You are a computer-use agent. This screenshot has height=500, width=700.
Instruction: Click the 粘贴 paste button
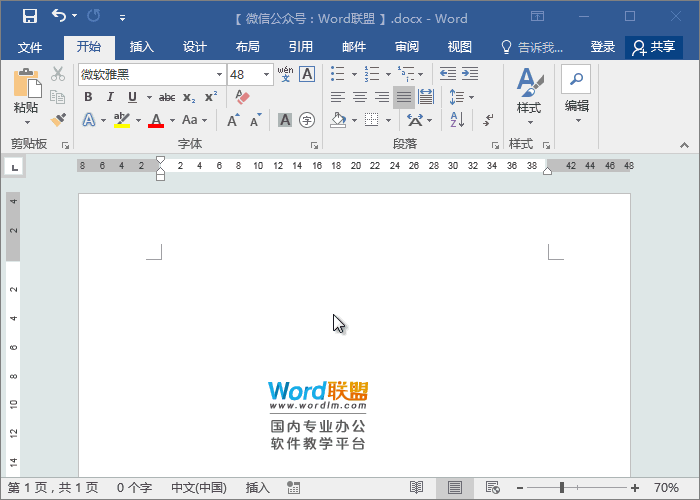26,96
